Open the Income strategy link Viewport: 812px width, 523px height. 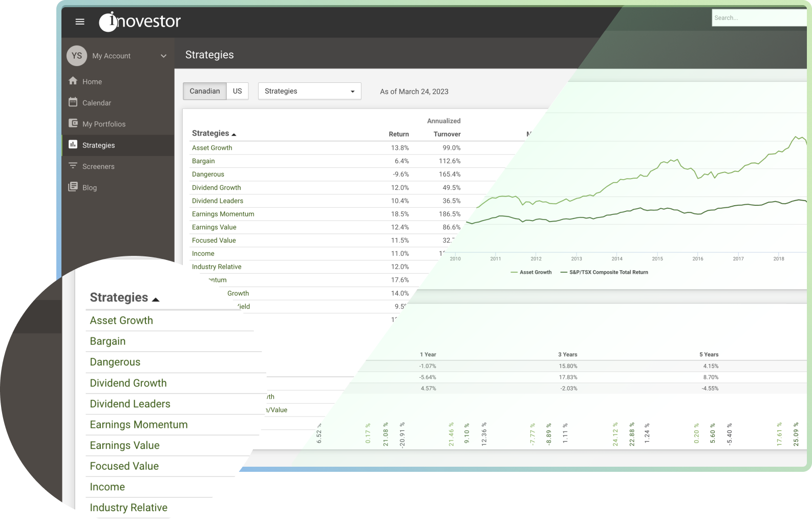203,254
